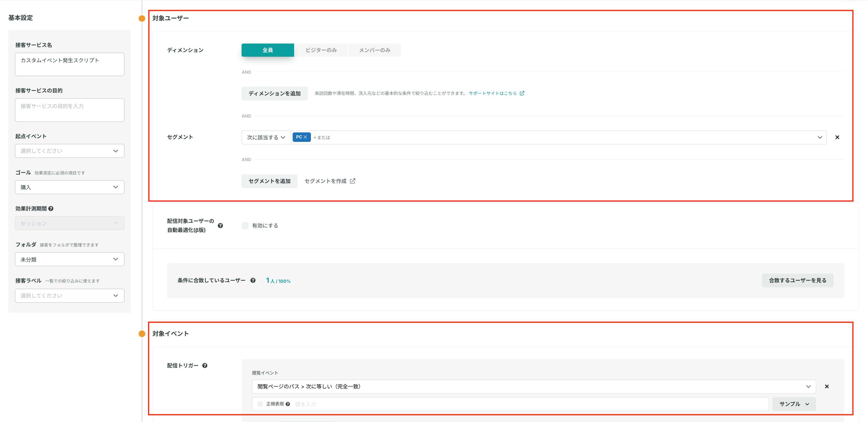
Task: Click the 1人 / 100% matched users count
Action: pyautogui.click(x=278, y=280)
